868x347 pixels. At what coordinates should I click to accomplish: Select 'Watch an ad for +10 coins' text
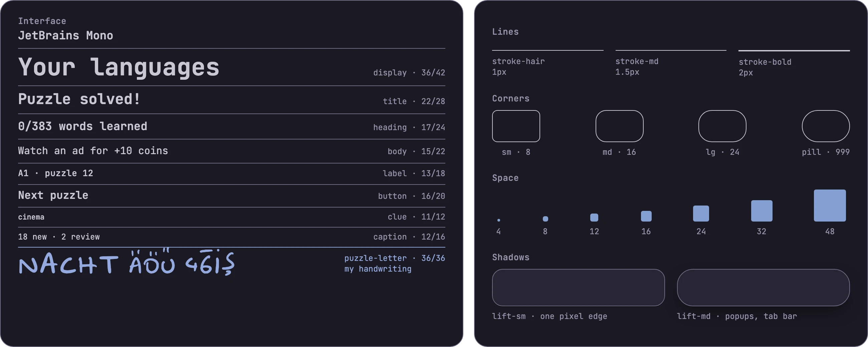(x=93, y=150)
